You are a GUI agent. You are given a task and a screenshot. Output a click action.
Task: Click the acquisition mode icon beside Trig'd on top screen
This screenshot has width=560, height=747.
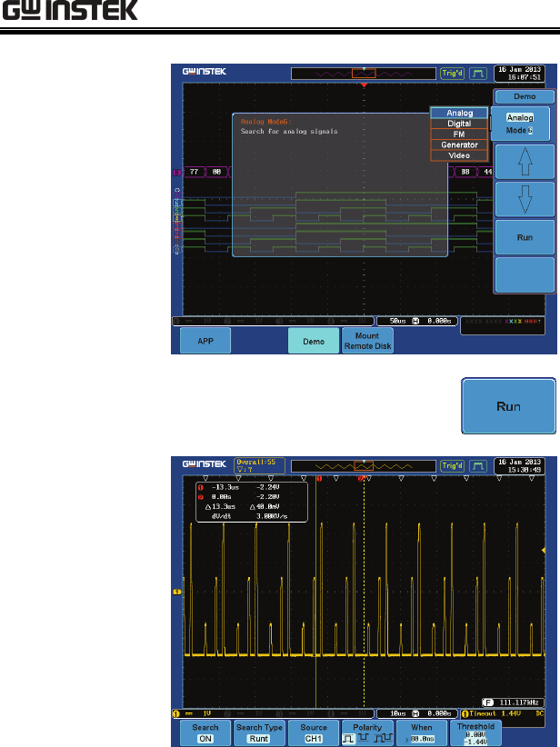point(478,74)
